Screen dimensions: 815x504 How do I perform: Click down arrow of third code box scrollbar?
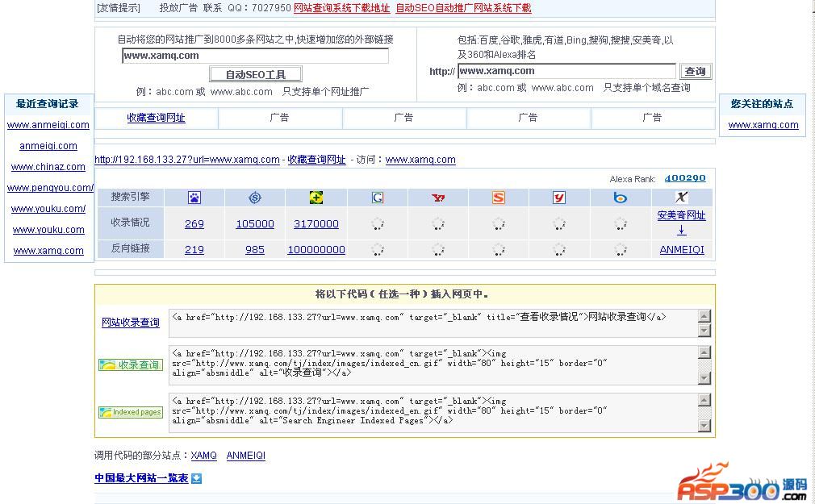(704, 426)
